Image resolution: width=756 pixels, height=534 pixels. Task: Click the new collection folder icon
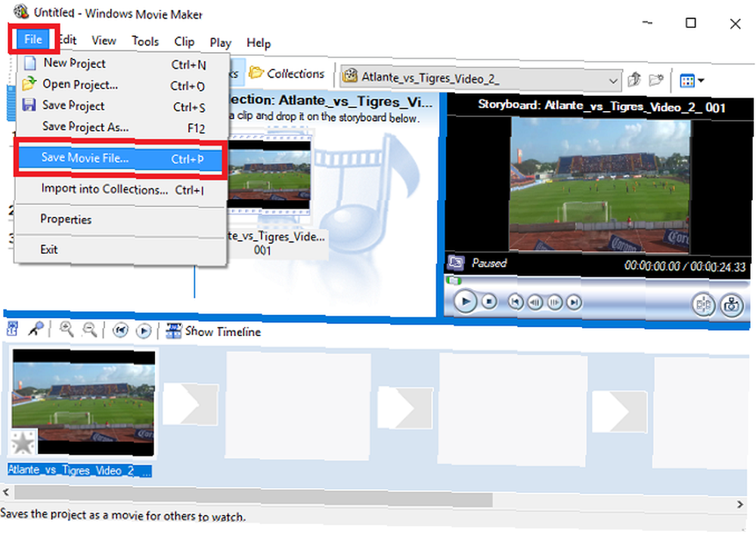[x=656, y=80]
